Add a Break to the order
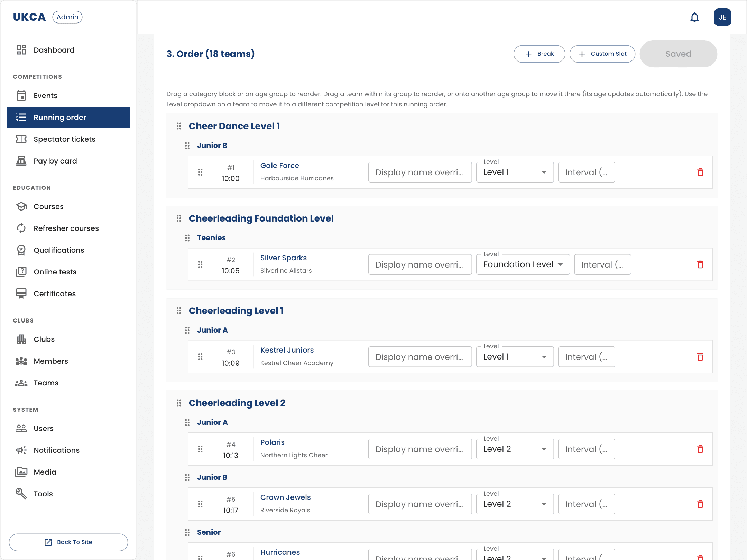The width and height of the screenshot is (747, 560). pyautogui.click(x=539, y=54)
